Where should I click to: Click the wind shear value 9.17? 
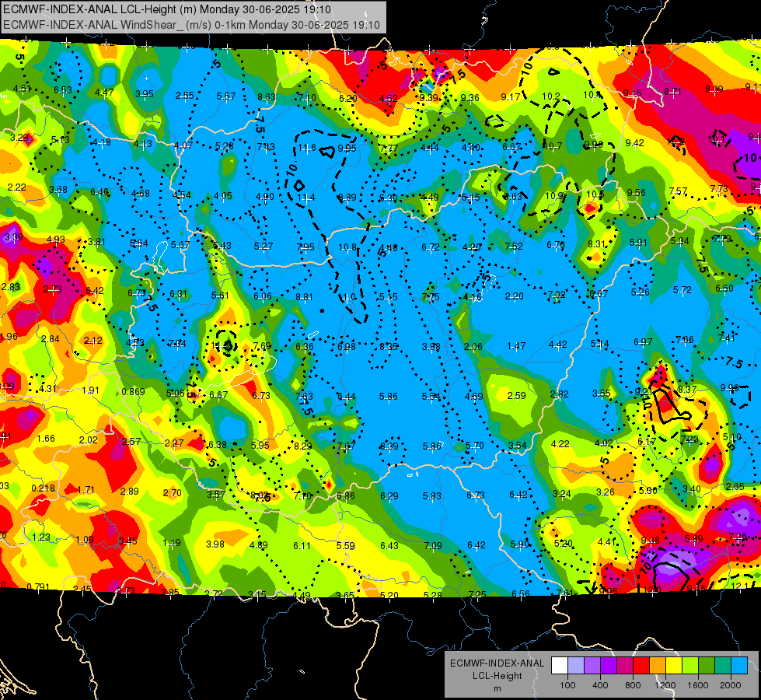coord(511,97)
